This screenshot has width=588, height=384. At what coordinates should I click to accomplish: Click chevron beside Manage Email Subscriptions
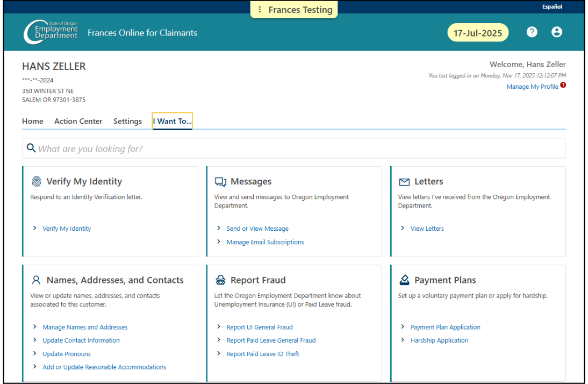tap(219, 241)
